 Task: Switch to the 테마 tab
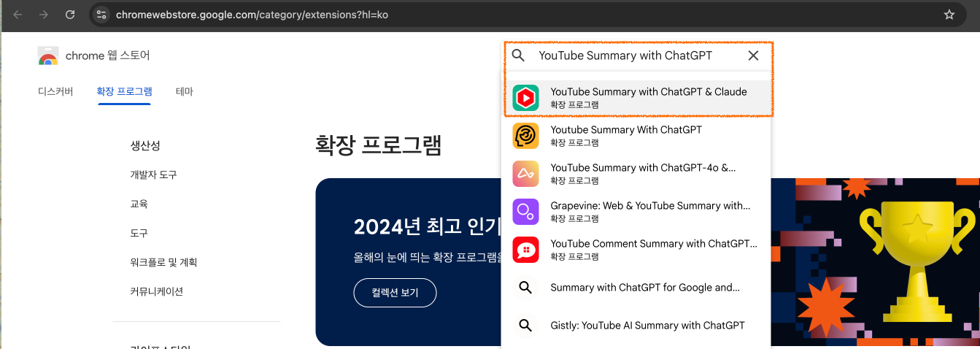(x=185, y=91)
